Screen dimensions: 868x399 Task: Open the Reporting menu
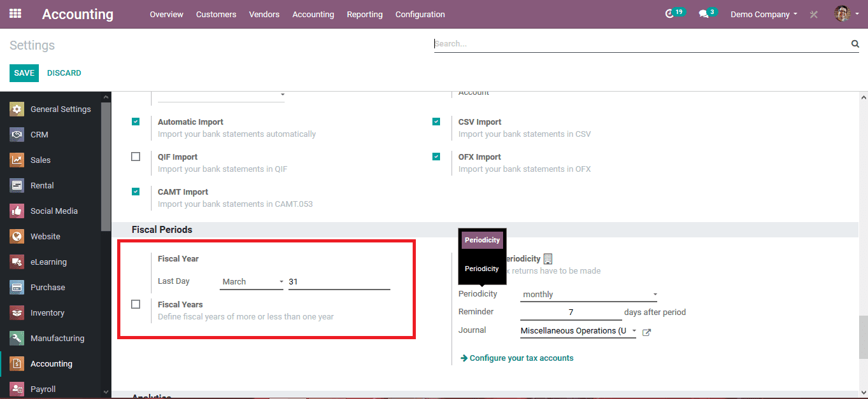[x=365, y=14]
